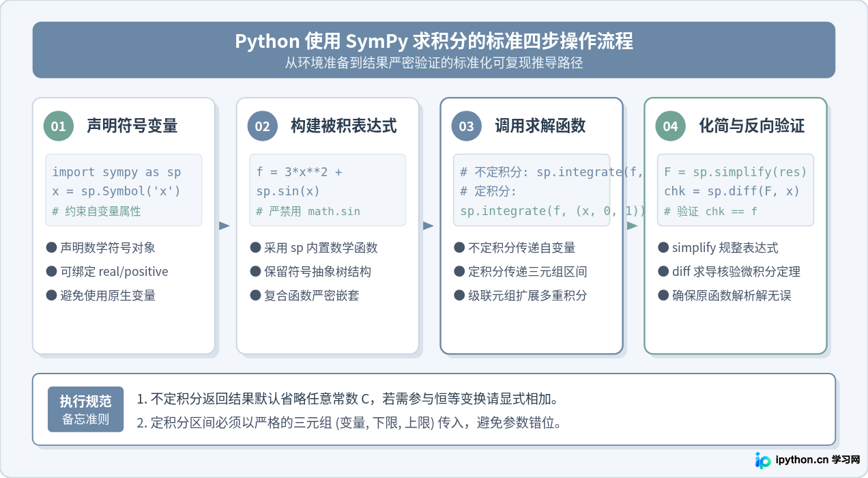Click the bullet 声明数学符号对象
Viewport: 868px width, 478px height.
(101, 248)
